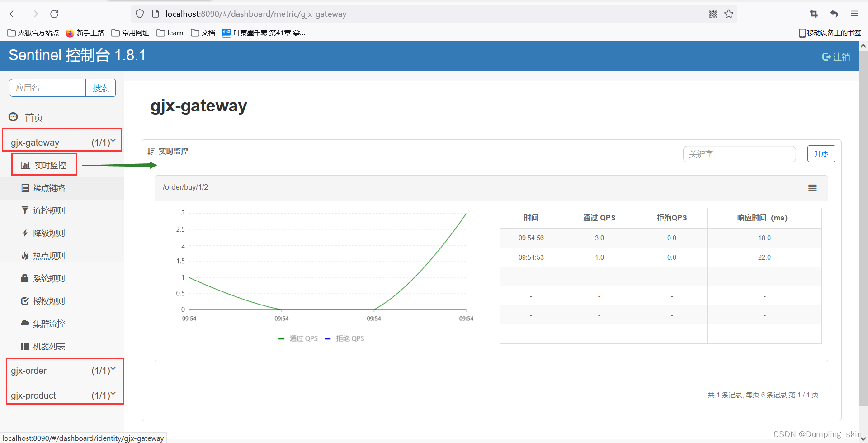
Task: Open 实时监控 in the sidebar
Action: [50, 165]
